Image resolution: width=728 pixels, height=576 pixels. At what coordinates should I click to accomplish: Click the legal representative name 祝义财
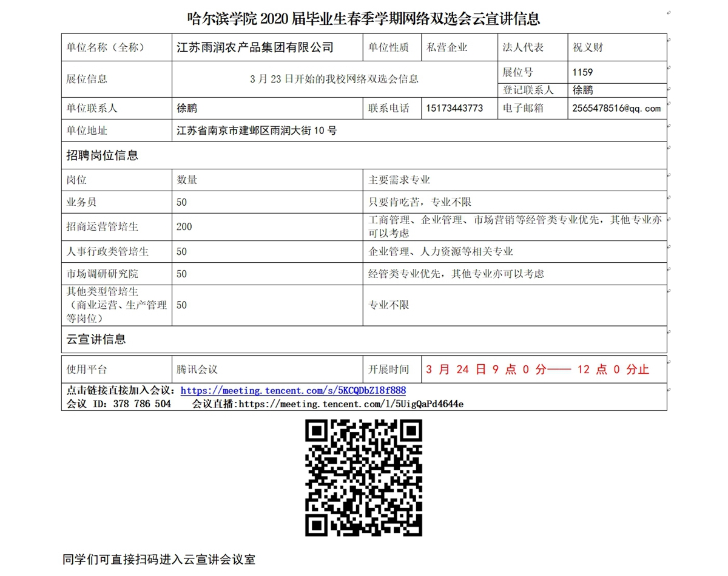(x=588, y=47)
